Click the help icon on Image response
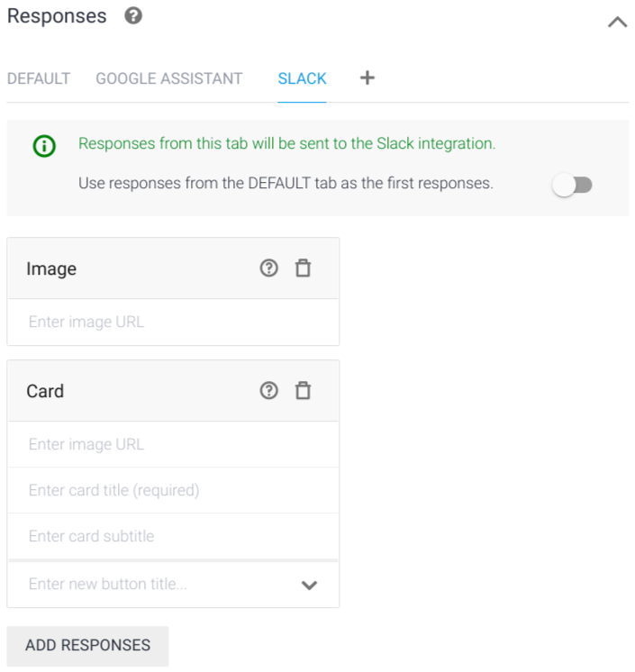This screenshot has height=672, width=635. tap(268, 268)
